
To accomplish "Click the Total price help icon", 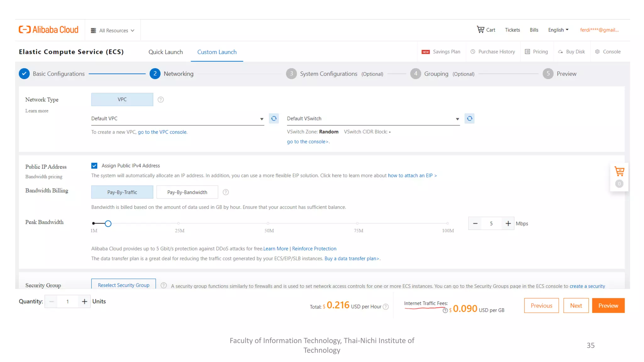I will coord(386,307).
